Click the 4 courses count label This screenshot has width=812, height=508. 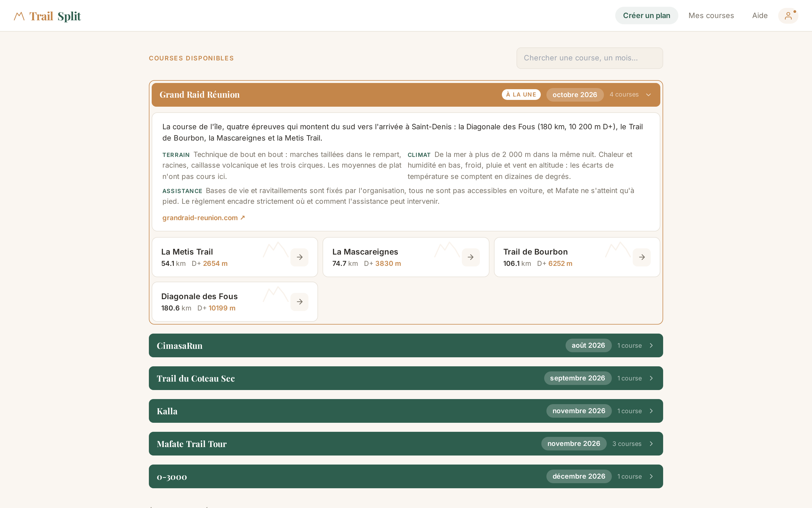tap(624, 95)
